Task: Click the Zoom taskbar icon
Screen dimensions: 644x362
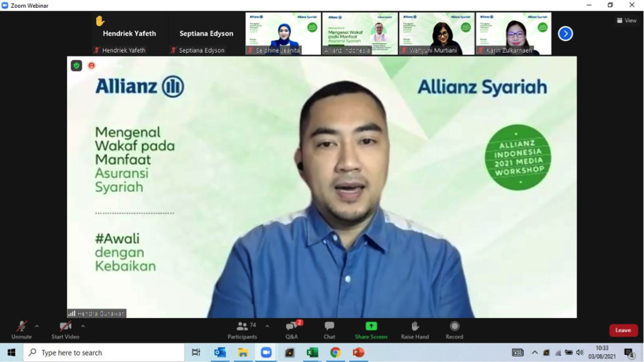Action: (x=266, y=353)
